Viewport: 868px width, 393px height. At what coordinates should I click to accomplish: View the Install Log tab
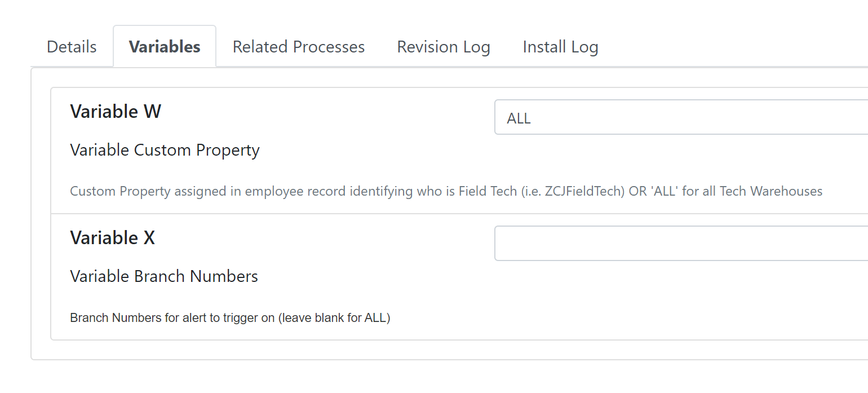(x=560, y=47)
